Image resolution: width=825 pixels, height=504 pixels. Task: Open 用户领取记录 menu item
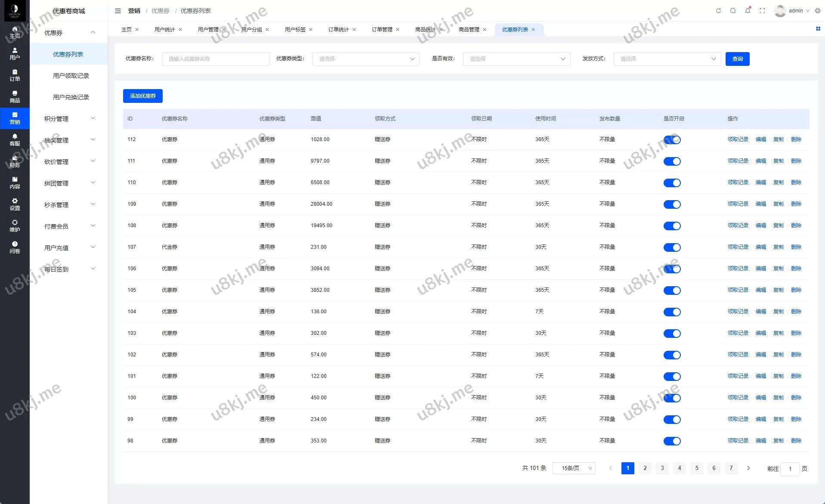pyautogui.click(x=71, y=76)
